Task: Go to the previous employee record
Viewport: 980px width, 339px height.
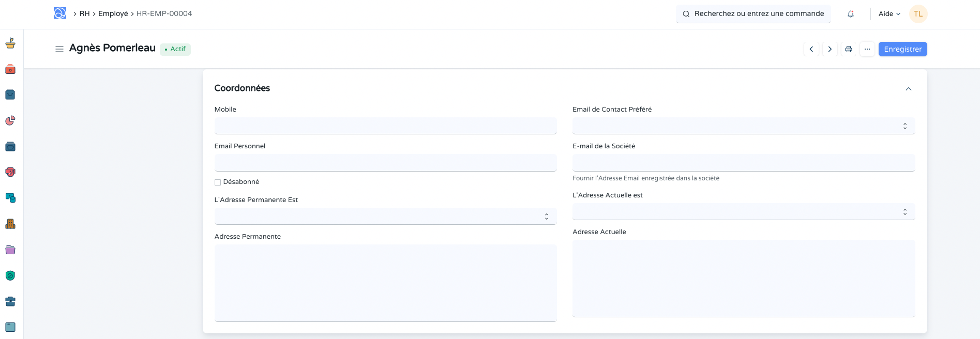Action: click(x=811, y=49)
